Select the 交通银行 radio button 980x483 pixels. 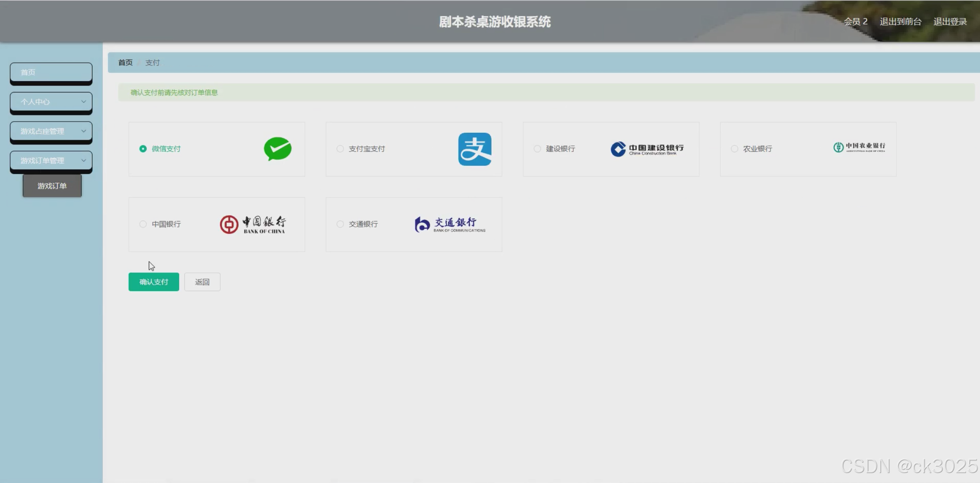[340, 224]
